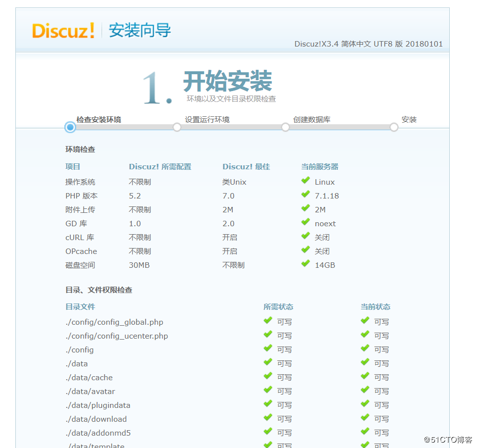The image size is (477, 448).
Task: Click the Discuz! 所需配置 column header
Action: (x=160, y=166)
